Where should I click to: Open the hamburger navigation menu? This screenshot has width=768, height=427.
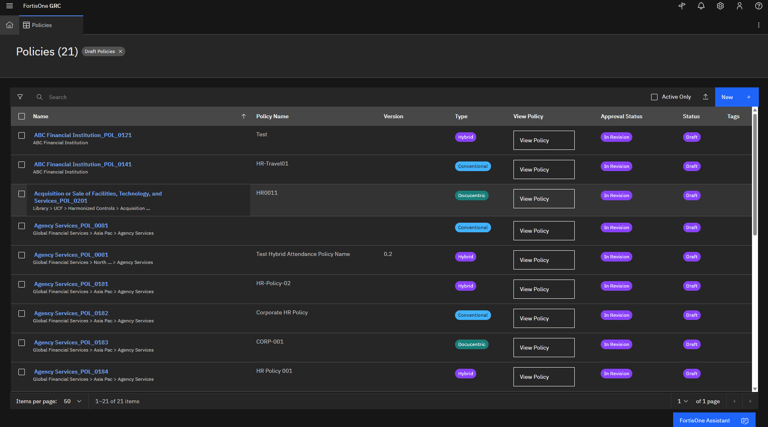coord(10,6)
